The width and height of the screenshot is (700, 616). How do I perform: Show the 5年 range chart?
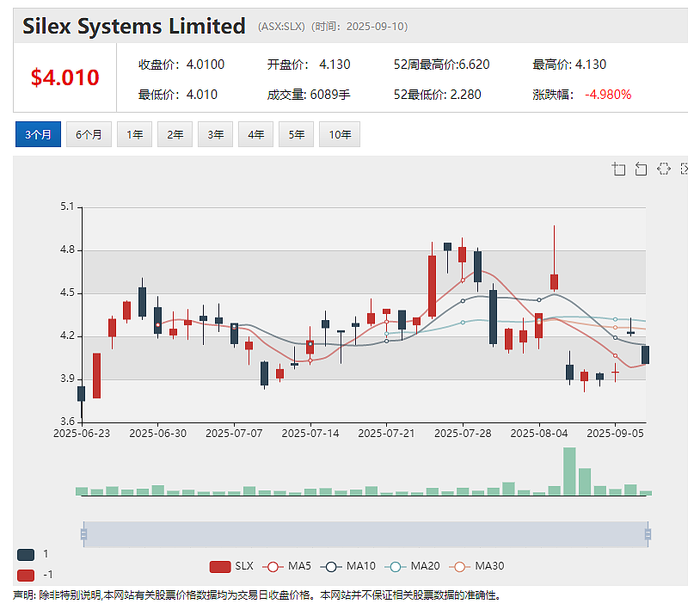296,134
